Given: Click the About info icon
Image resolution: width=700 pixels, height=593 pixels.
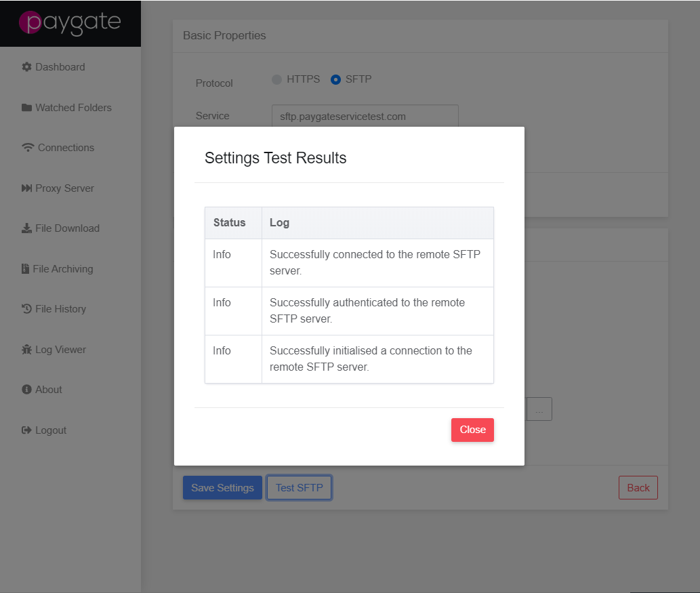Looking at the screenshot, I should pyautogui.click(x=27, y=390).
